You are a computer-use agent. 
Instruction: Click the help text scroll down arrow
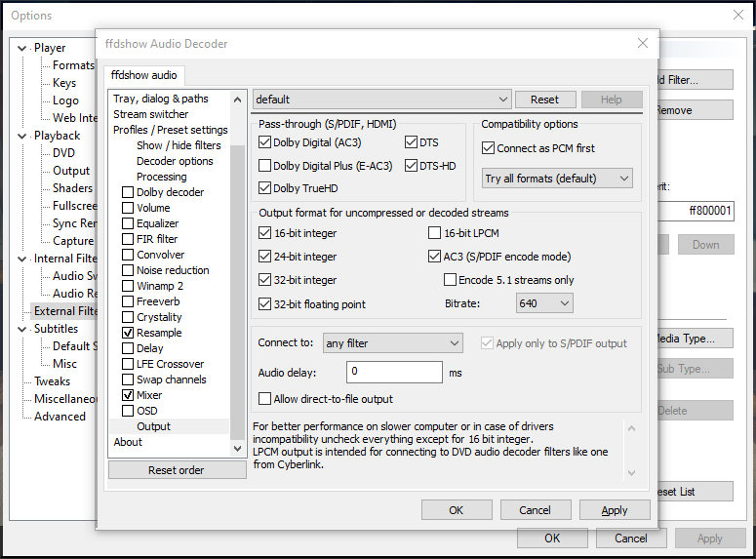point(631,473)
